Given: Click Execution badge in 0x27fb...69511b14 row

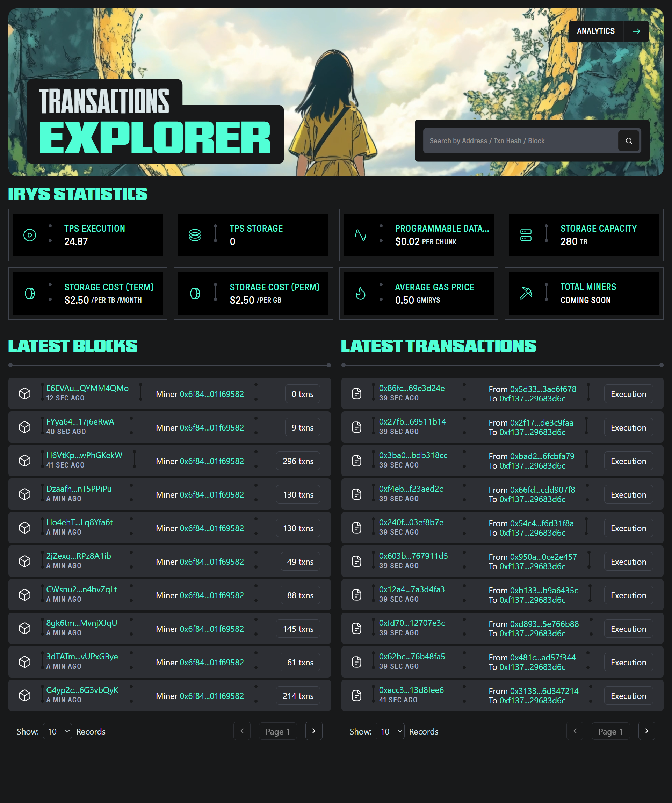Looking at the screenshot, I should click(628, 427).
